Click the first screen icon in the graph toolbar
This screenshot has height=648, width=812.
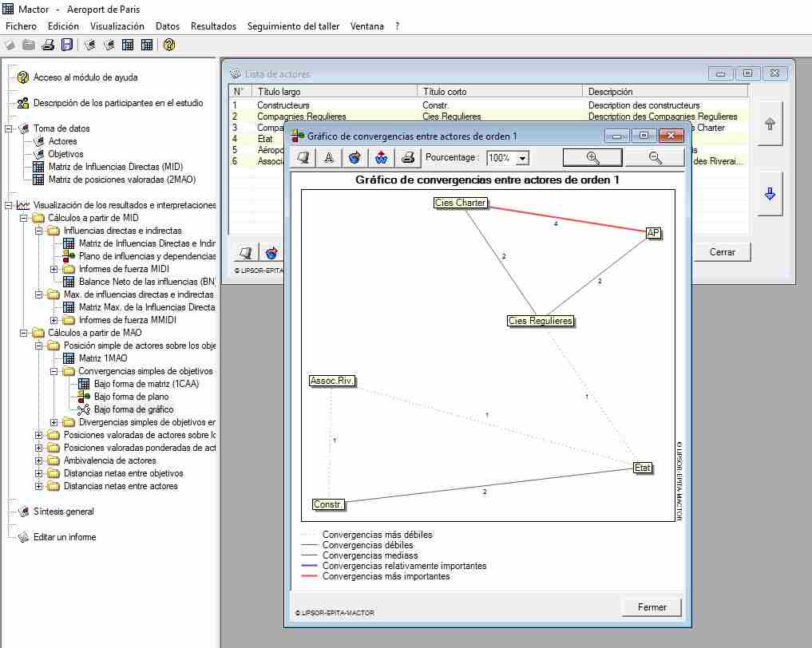click(x=303, y=157)
